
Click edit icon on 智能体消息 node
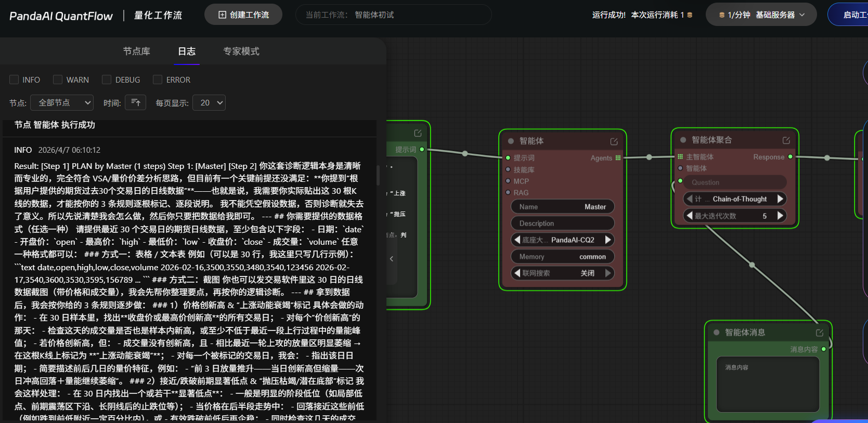click(x=820, y=333)
